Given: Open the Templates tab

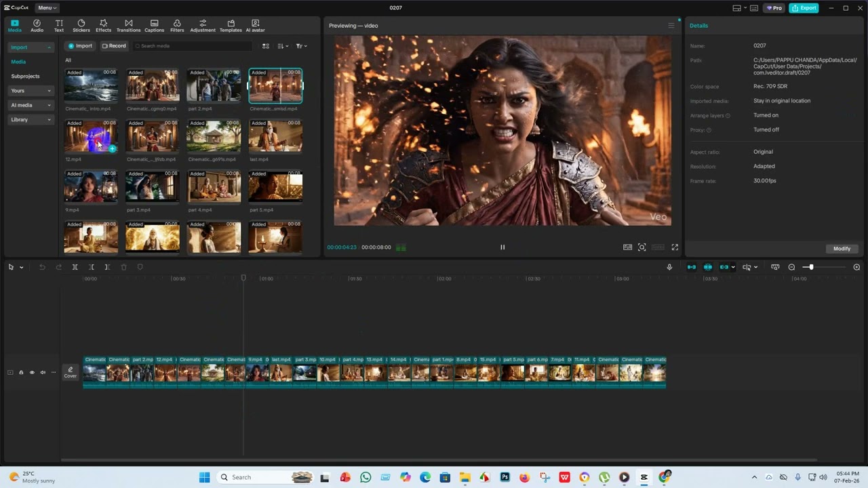Looking at the screenshot, I should click(231, 26).
